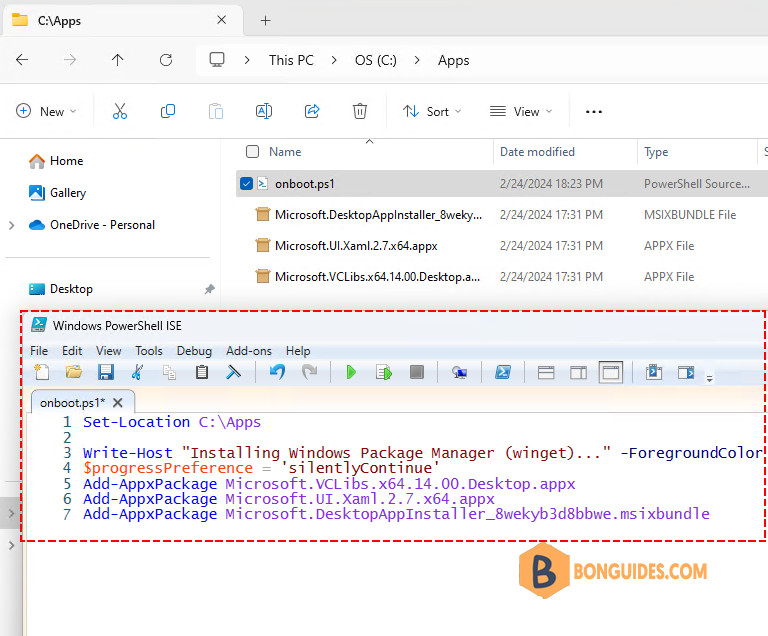Expand the chevron after OS (C:)
Viewport: 768px width, 636px height.
pyautogui.click(x=417, y=60)
